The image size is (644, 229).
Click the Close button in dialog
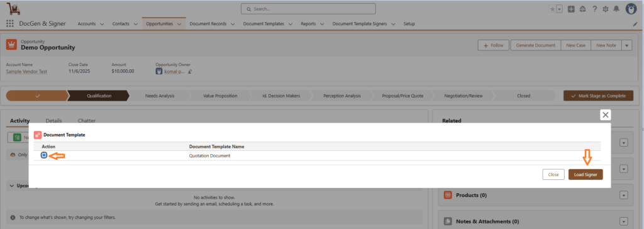[553, 175]
